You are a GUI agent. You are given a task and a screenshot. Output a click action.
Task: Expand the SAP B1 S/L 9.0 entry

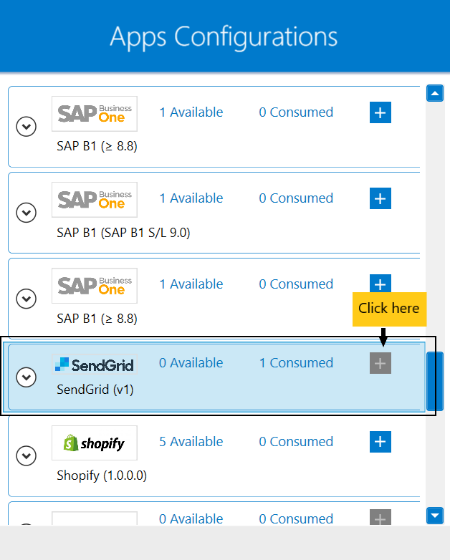26,212
